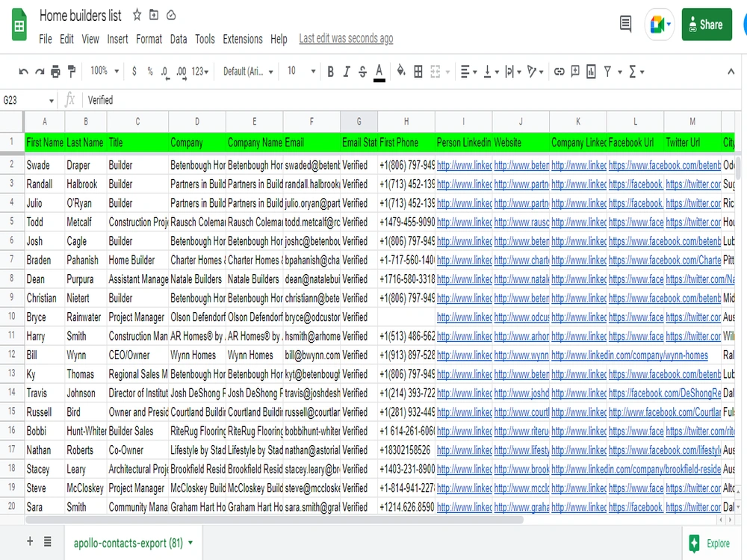
Task: Click the Redo icon
Action: [40, 72]
